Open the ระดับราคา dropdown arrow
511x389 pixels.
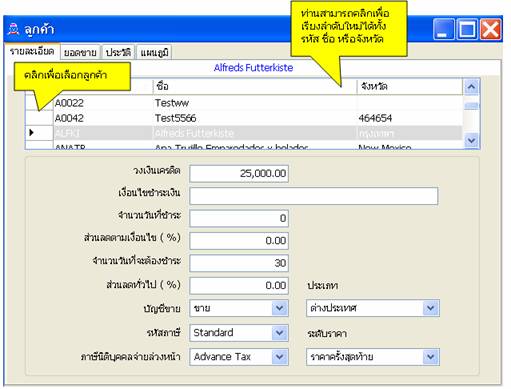pyautogui.click(x=430, y=357)
